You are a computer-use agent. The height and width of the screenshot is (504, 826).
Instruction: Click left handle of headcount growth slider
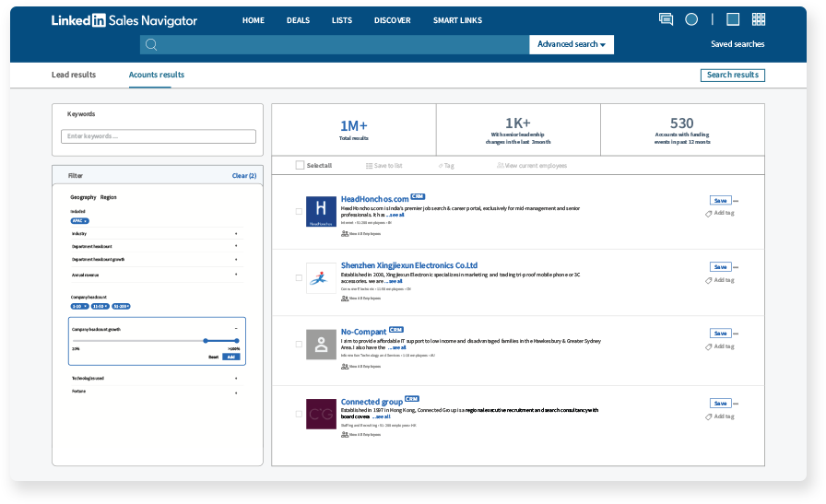click(206, 341)
